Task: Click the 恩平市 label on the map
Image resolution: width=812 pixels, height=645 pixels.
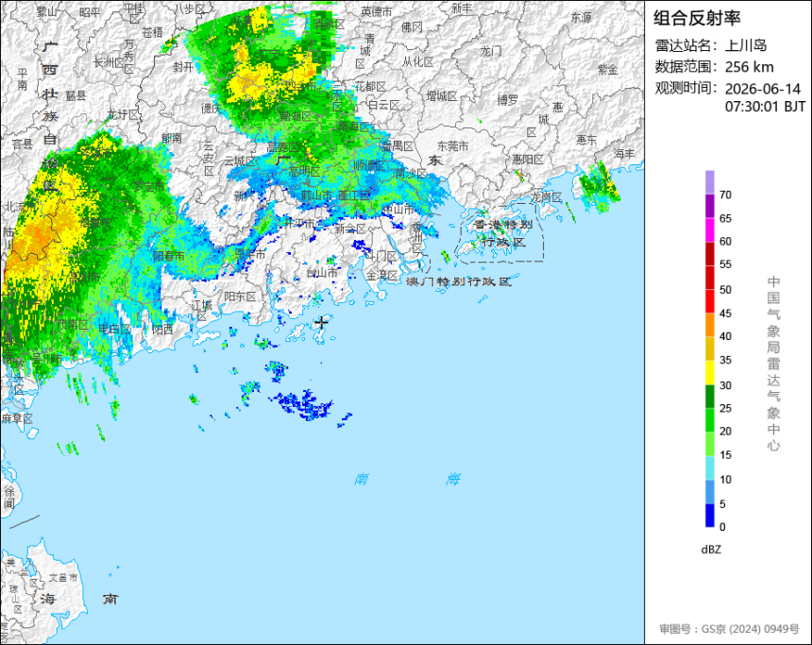Action: click(x=249, y=254)
